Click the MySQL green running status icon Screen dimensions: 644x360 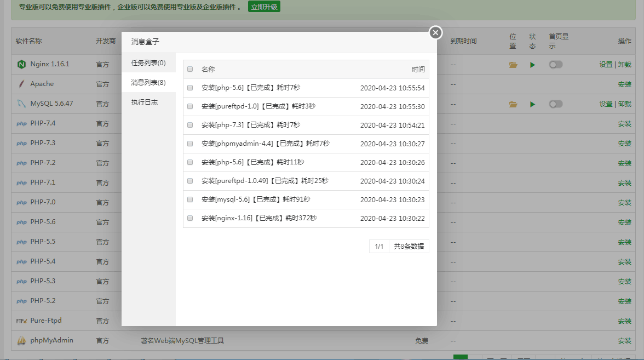(x=532, y=104)
